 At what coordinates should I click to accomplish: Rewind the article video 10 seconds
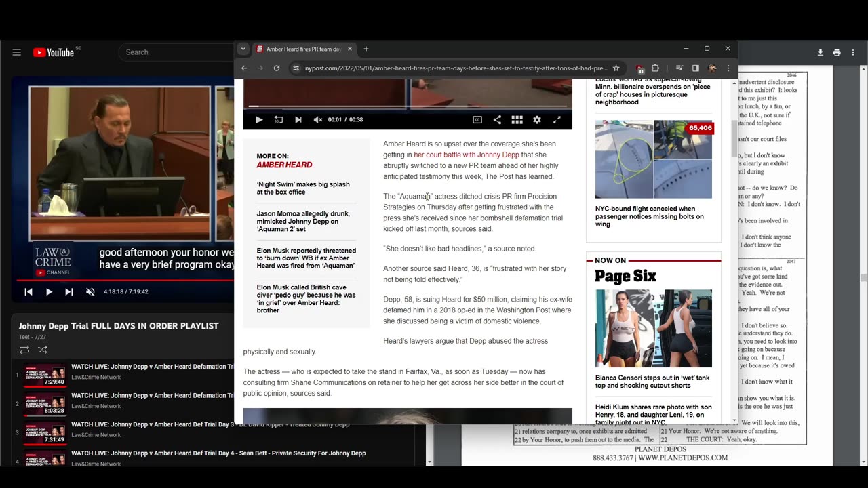[279, 119]
